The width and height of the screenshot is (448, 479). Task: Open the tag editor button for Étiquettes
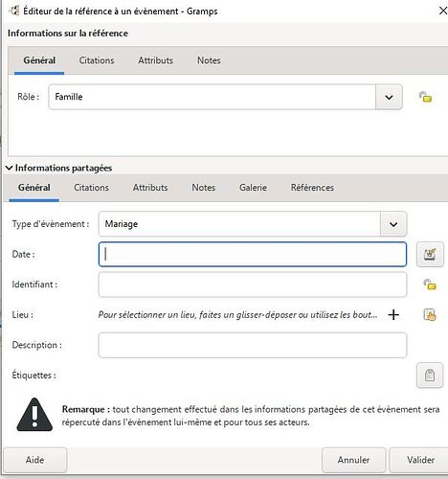(430, 376)
